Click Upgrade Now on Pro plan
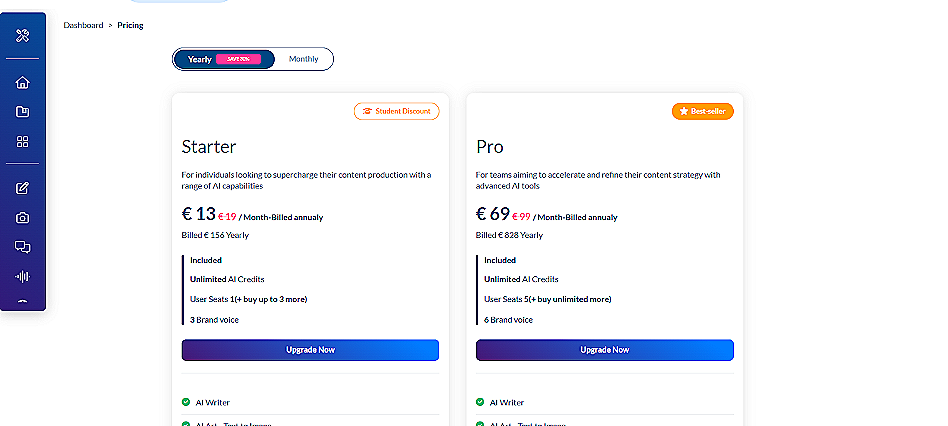 [604, 350]
